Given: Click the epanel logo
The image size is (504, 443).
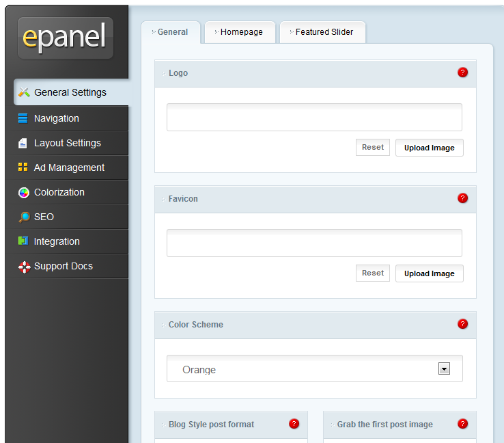Looking at the screenshot, I should (x=66, y=38).
